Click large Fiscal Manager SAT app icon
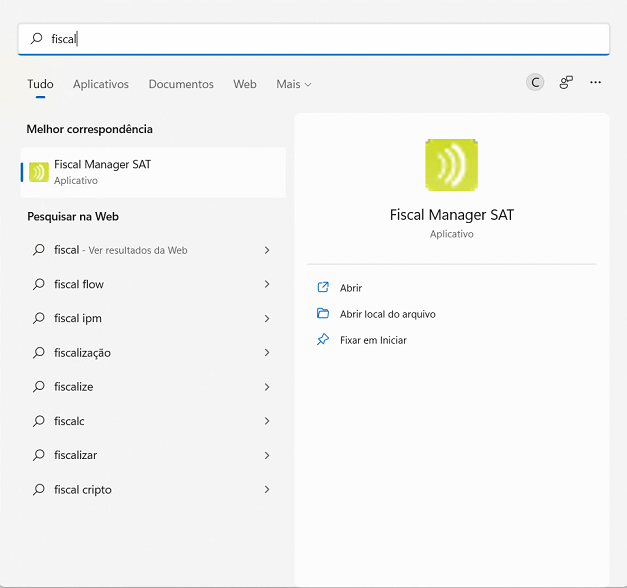 pyautogui.click(x=451, y=165)
